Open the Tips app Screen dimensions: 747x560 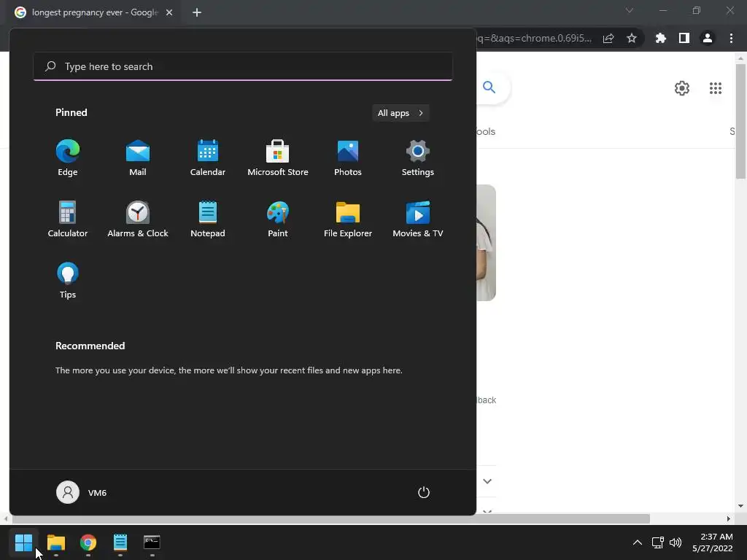pyautogui.click(x=68, y=281)
